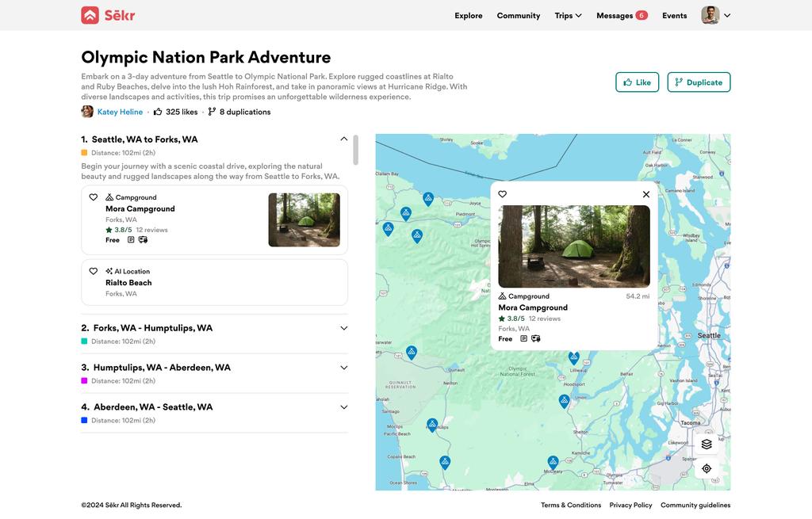Center the map on my location
812x519 pixels.
pyautogui.click(x=707, y=469)
